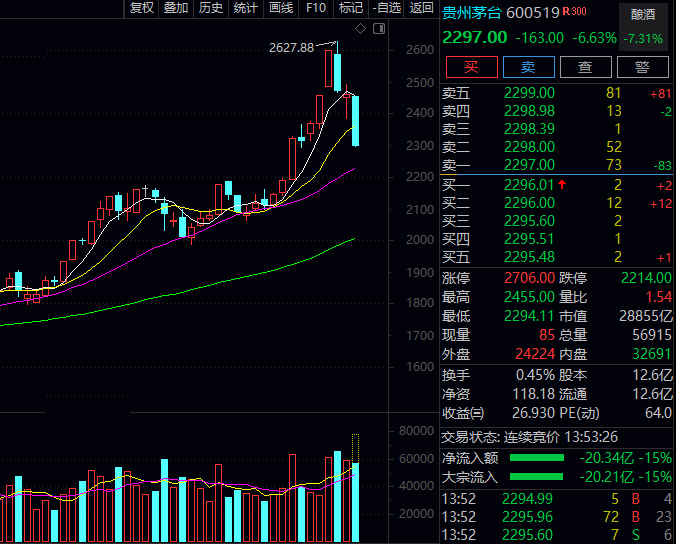
Task: Select the 画线 drawing tool
Action: pos(281,8)
